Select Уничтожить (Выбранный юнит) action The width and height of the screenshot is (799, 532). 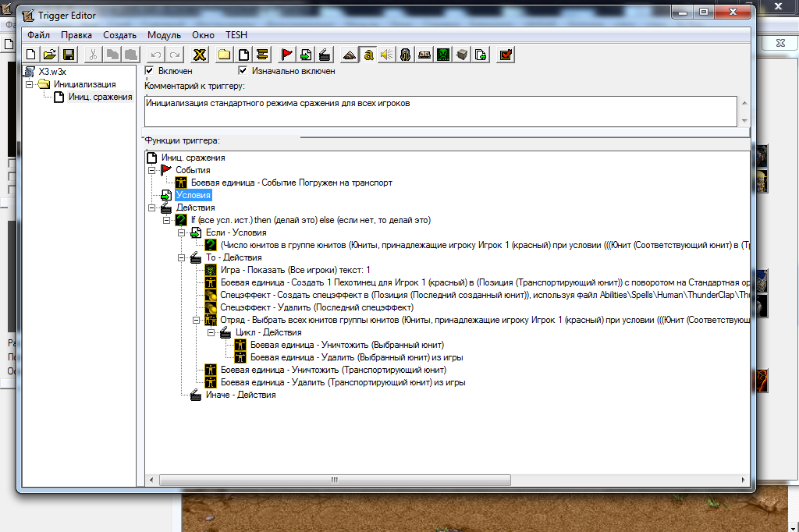347,345
